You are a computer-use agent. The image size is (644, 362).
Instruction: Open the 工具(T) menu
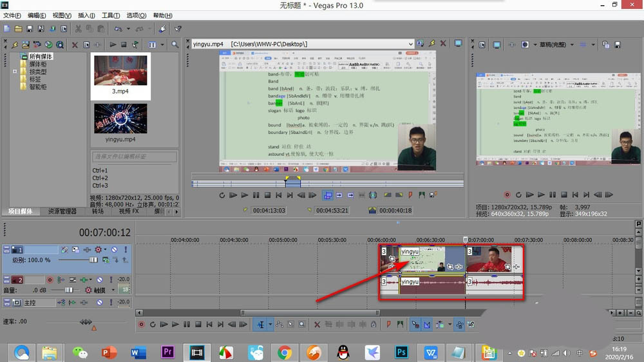tap(111, 15)
